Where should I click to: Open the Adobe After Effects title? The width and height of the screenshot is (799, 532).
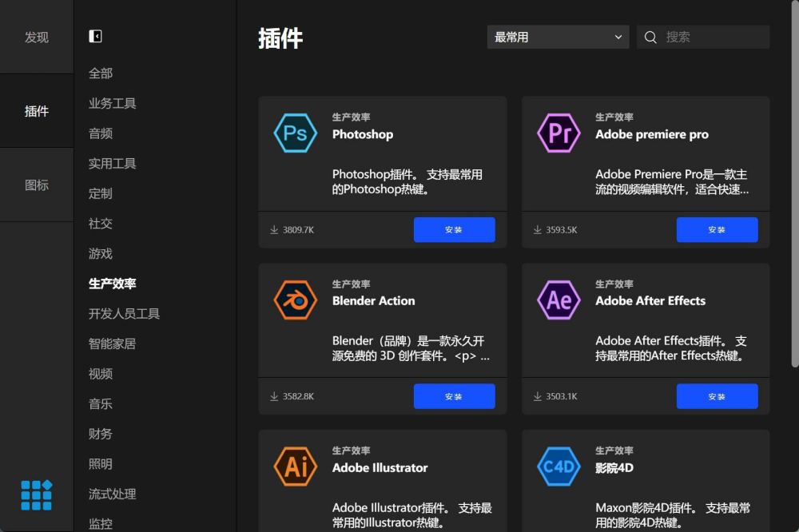click(650, 301)
